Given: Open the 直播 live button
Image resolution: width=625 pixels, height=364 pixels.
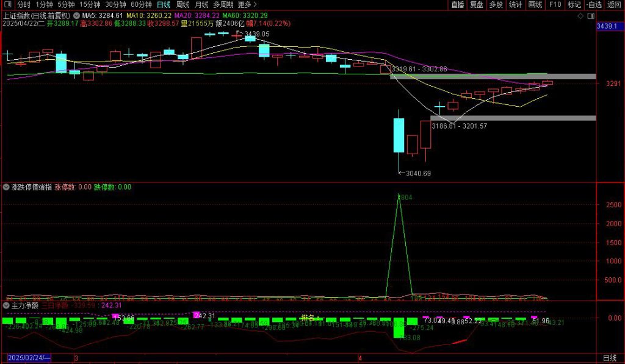Looking at the screenshot, I should coord(457,4).
